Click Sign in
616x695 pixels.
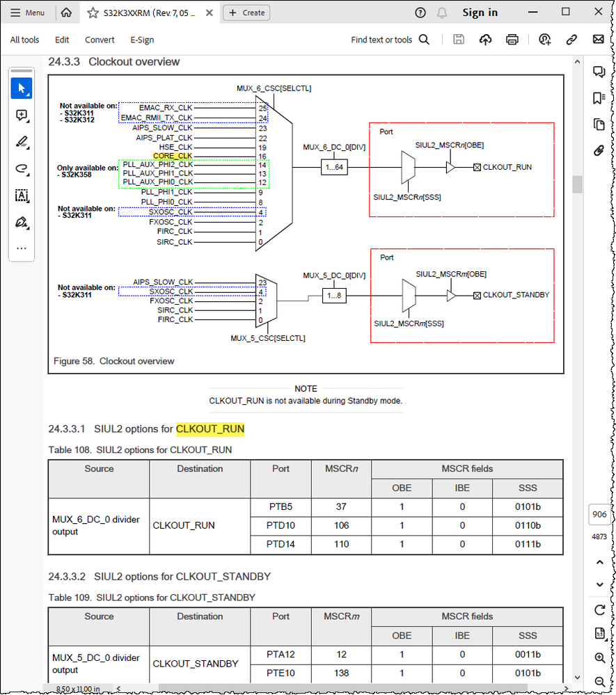point(480,13)
